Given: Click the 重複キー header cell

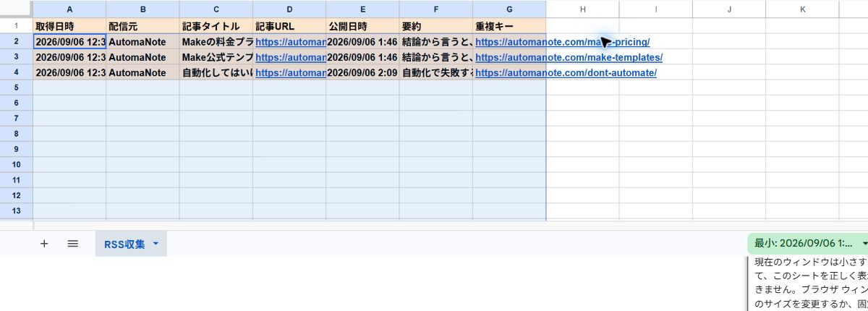Looking at the screenshot, I should [x=509, y=26].
